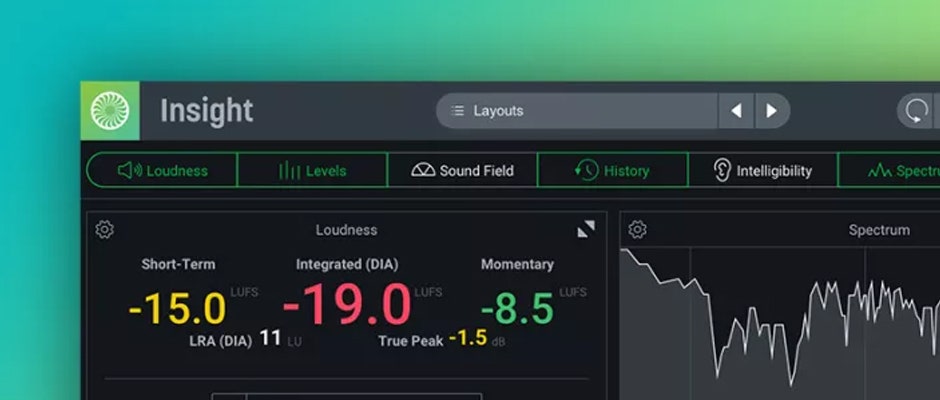Click the circular reset icon in header
Viewport: 940px width, 400px height.
click(x=916, y=111)
